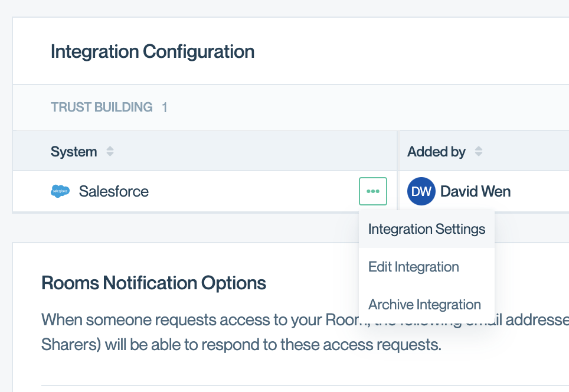The height and width of the screenshot is (392, 569).
Task: Click the Salesforce integration name
Action: click(114, 191)
